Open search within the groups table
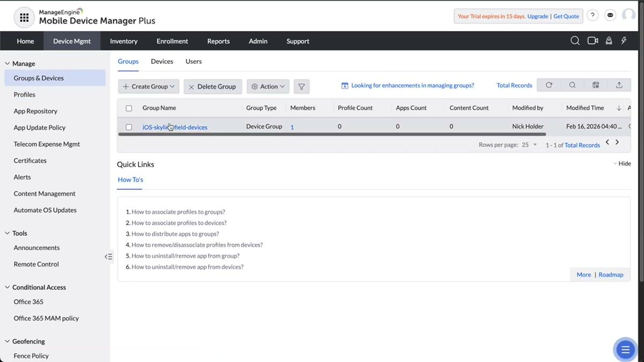The height and width of the screenshot is (362, 644). pos(572,85)
